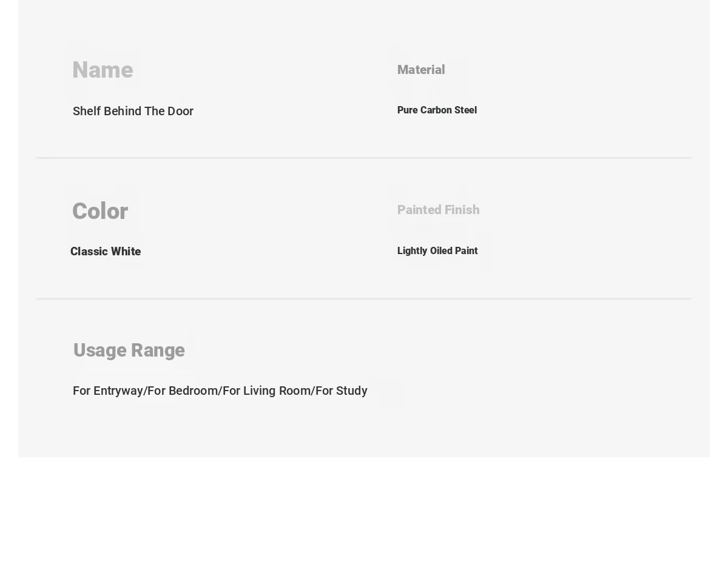Click the Name heading
The height and width of the screenshot is (564, 728).
tap(103, 70)
